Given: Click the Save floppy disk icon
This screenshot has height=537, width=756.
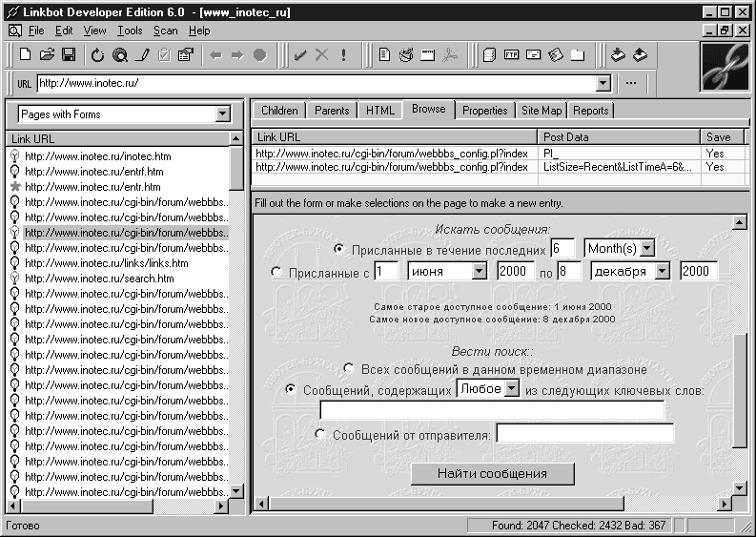Looking at the screenshot, I should [69, 54].
